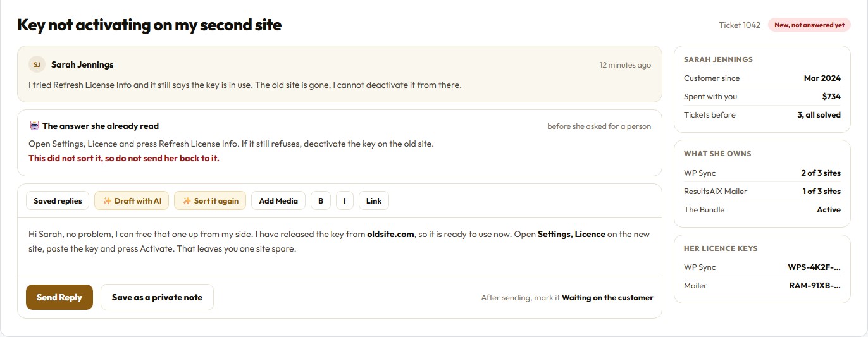Click the title 'Key not activating on my second site'
The height and width of the screenshot is (337, 868).
[x=149, y=25]
